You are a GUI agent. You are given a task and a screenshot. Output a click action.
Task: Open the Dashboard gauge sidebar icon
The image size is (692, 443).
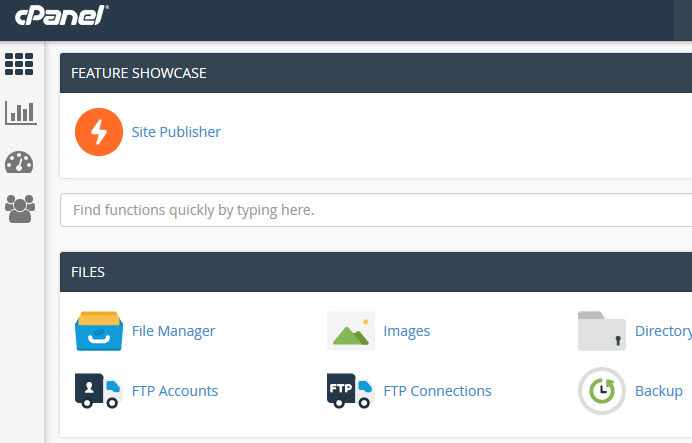(x=19, y=162)
